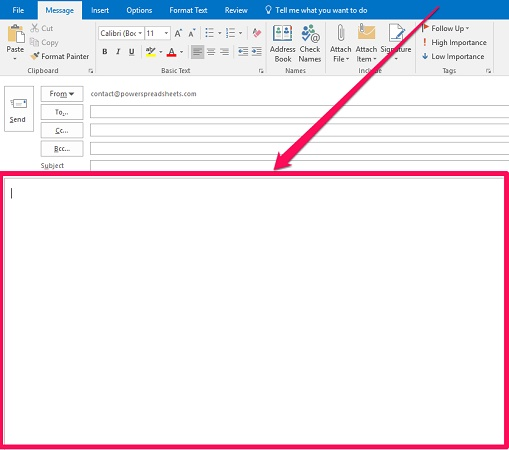The height and width of the screenshot is (450, 509).
Task: Click the Increase Indent icon
Action: click(257, 51)
